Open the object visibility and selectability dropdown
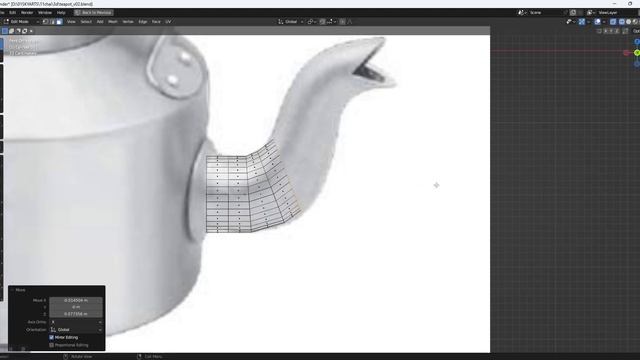Viewport: 640px width, 360px height. click(x=570, y=22)
